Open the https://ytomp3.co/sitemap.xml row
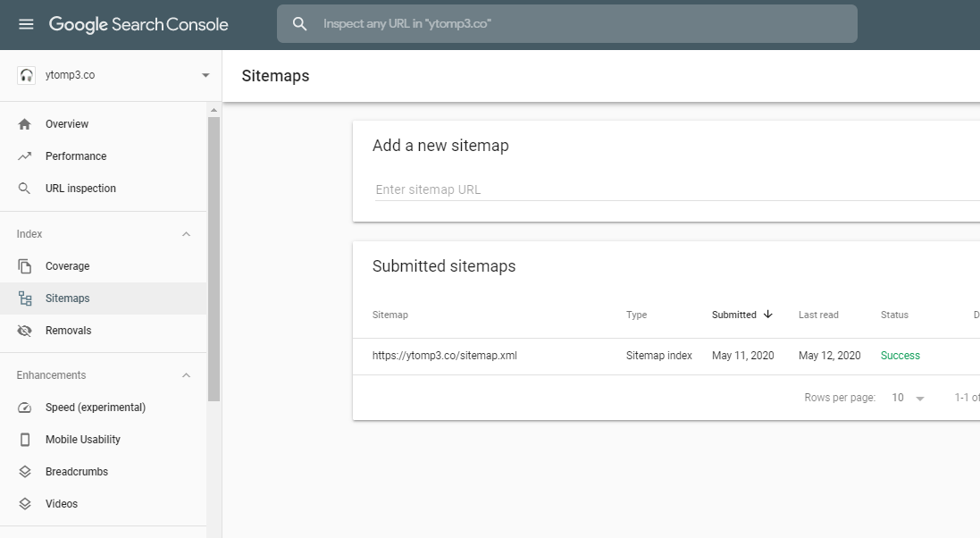Viewport: 980px width, 538px height. [x=666, y=356]
